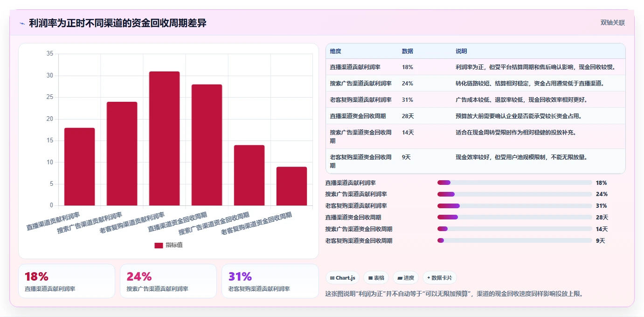644x317 pixels.
Task: Click the tallest bar, 老客复购渠道贡献利润率
Action: [x=164, y=139]
